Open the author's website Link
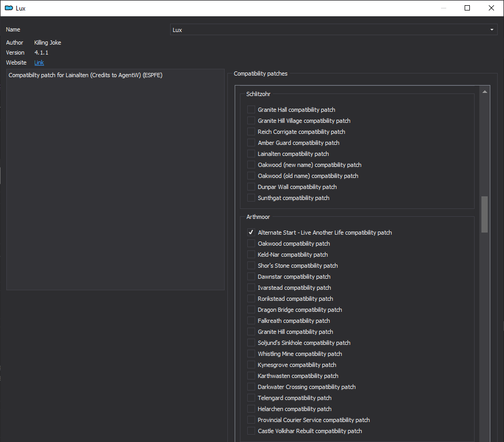Viewport: 504px width, 442px height. [39, 62]
